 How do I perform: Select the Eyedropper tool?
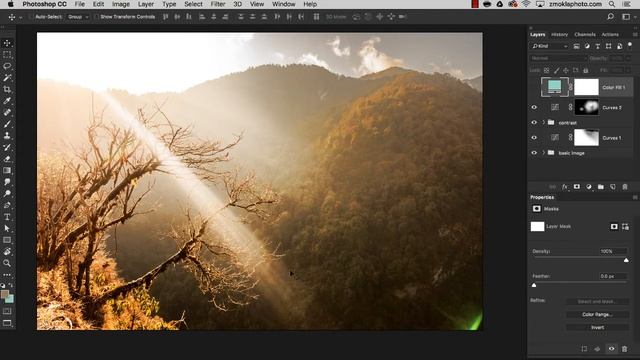7,101
